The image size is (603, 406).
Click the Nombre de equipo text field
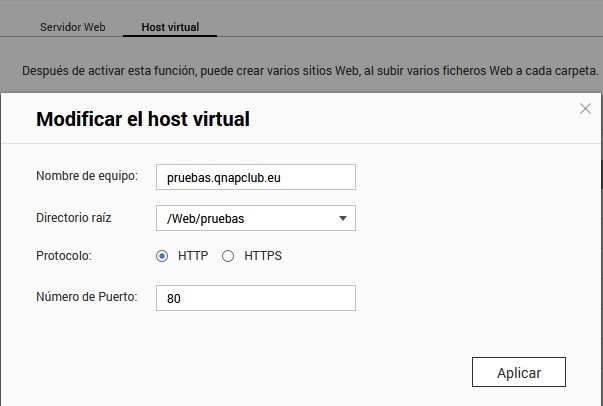click(256, 177)
